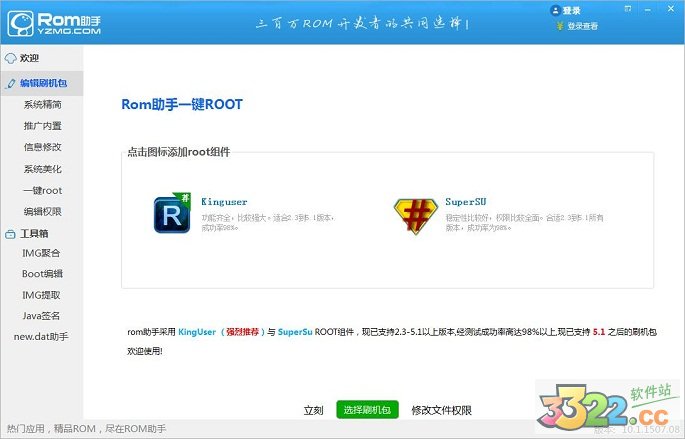The height and width of the screenshot is (439, 685).
Task: Click the Kinguser title text
Action: pyautogui.click(x=224, y=202)
